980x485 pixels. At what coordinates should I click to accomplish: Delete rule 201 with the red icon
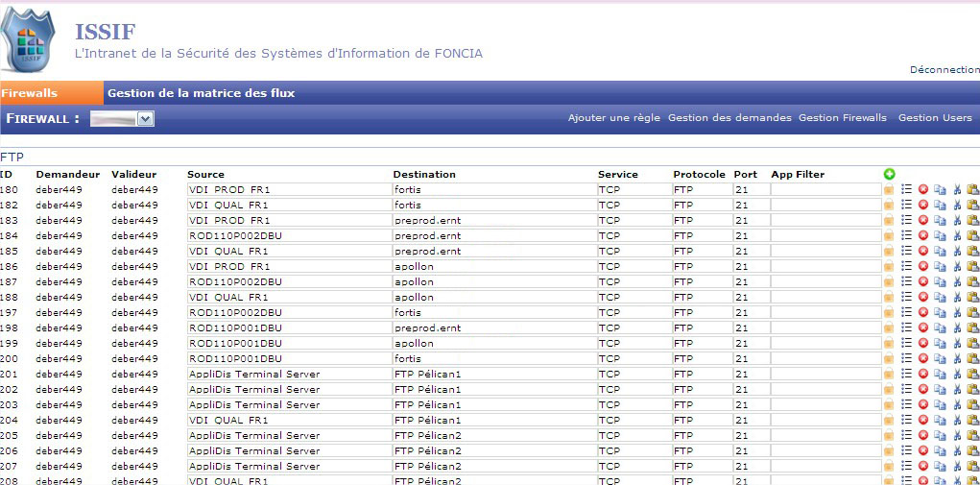923,375
